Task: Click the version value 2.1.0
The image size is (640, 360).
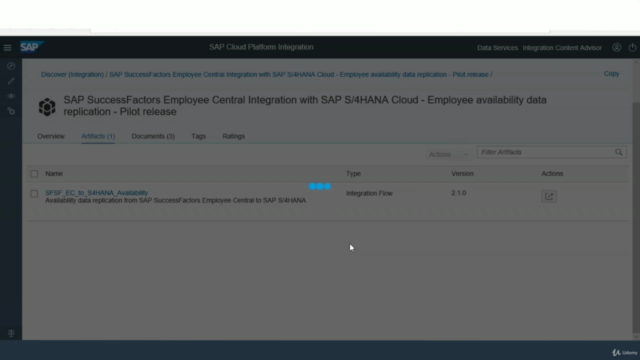Action: [459, 193]
